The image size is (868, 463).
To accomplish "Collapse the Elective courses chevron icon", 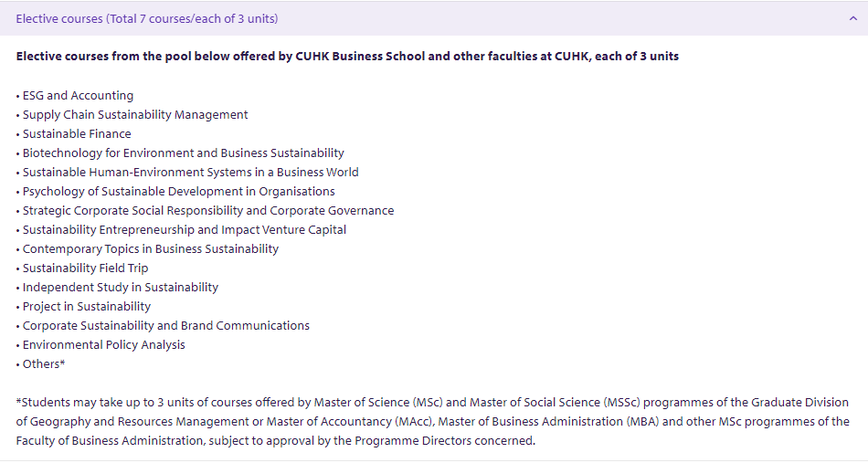I will coord(853,19).
